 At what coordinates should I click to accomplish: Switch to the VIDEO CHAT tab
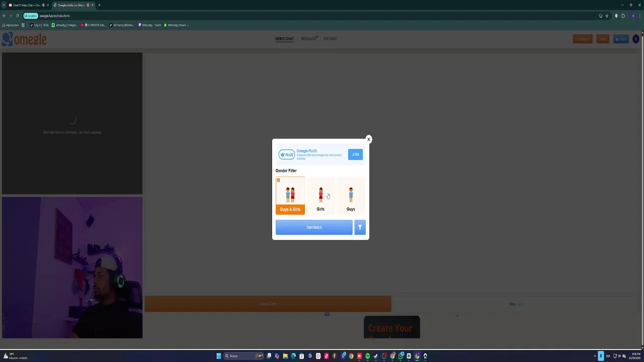284,39
